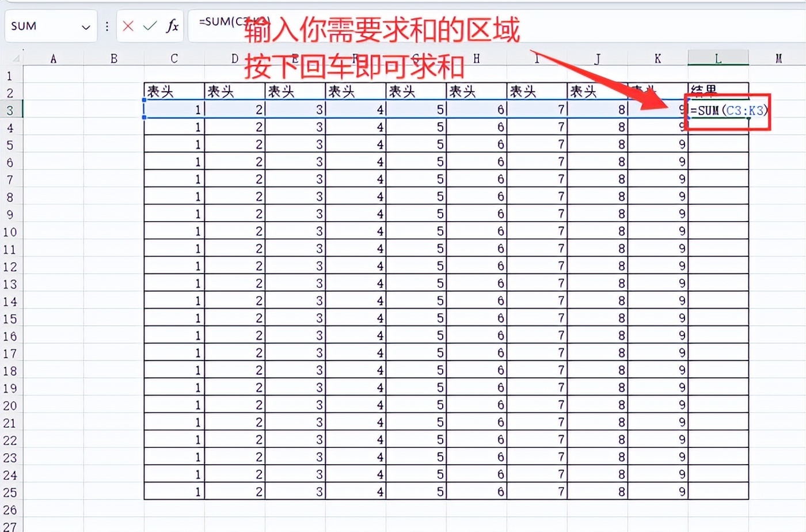The width and height of the screenshot is (806, 532).
Task: Select the cell with value 1 in row 10
Action: click(173, 231)
